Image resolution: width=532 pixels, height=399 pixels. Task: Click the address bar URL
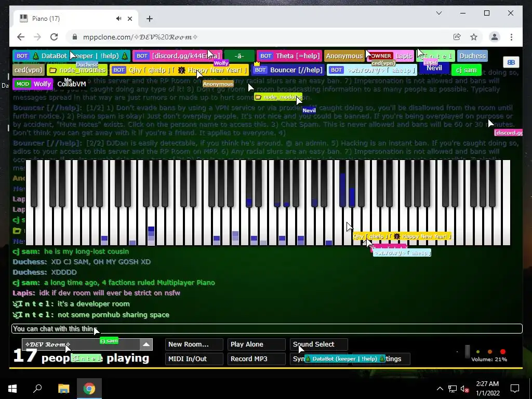(140, 37)
